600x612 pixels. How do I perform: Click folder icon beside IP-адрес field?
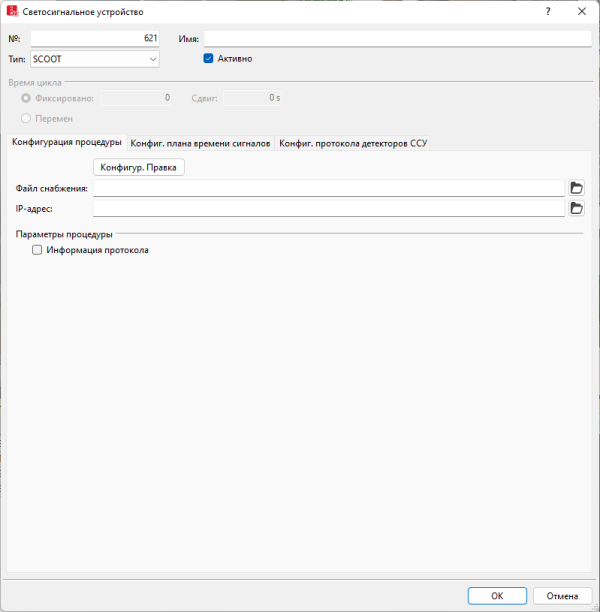pos(576,208)
